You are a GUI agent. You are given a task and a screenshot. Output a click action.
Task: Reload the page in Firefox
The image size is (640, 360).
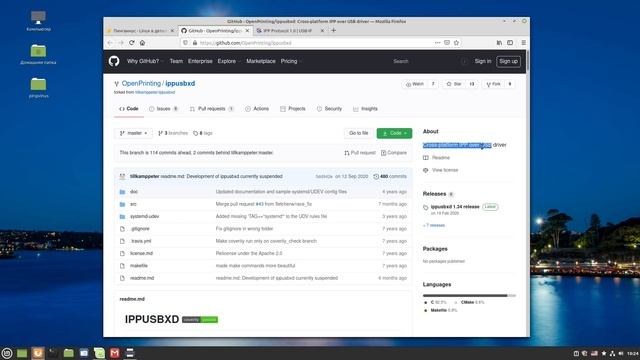click(x=131, y=42)
